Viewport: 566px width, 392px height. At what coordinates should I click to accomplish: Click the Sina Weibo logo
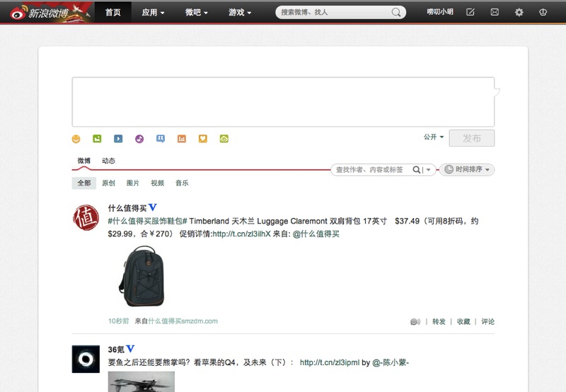pyautogui.click(x=39, y=13)
